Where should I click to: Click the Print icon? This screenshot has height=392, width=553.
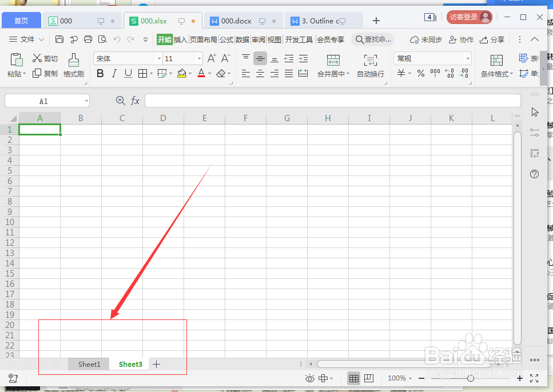88,39
